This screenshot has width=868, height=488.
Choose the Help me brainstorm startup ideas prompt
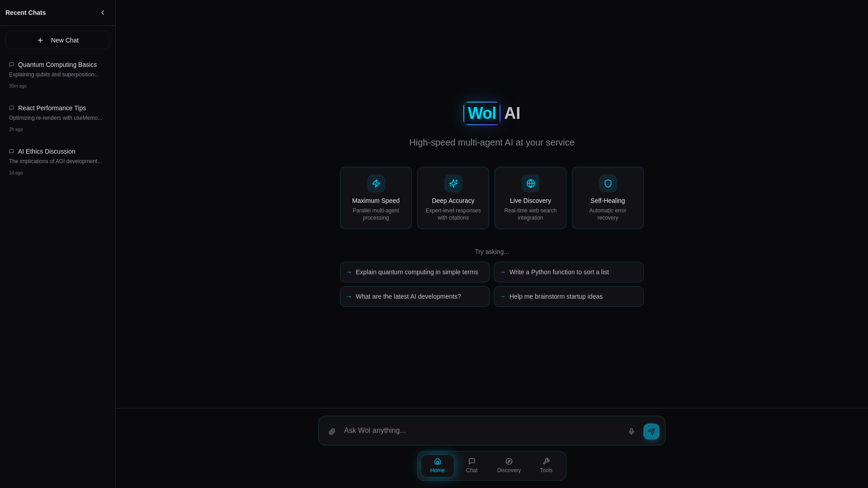coord(568,296)
